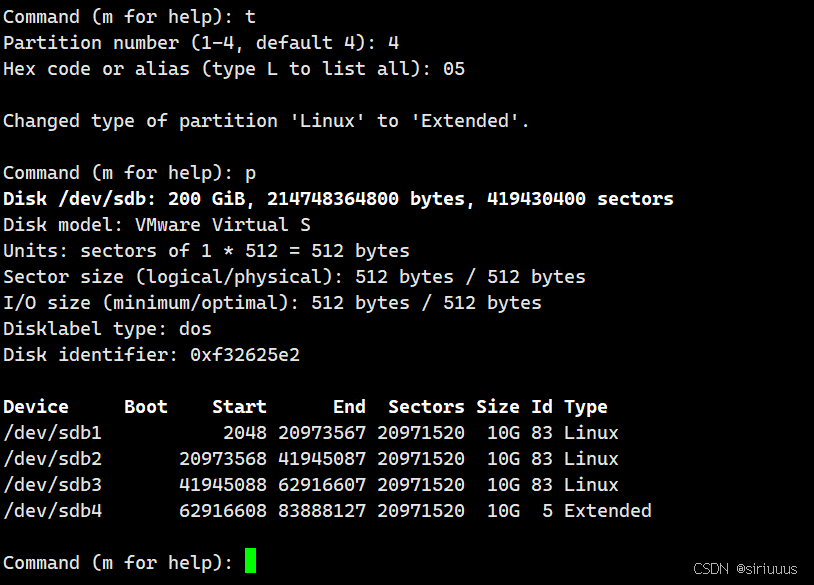Click the 'Start' column header

[x=239, y=406]
